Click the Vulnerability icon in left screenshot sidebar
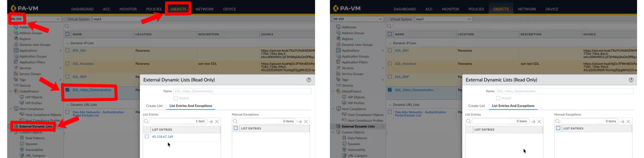The width and height of the screenshot is (644, 158). coord(22,150)
